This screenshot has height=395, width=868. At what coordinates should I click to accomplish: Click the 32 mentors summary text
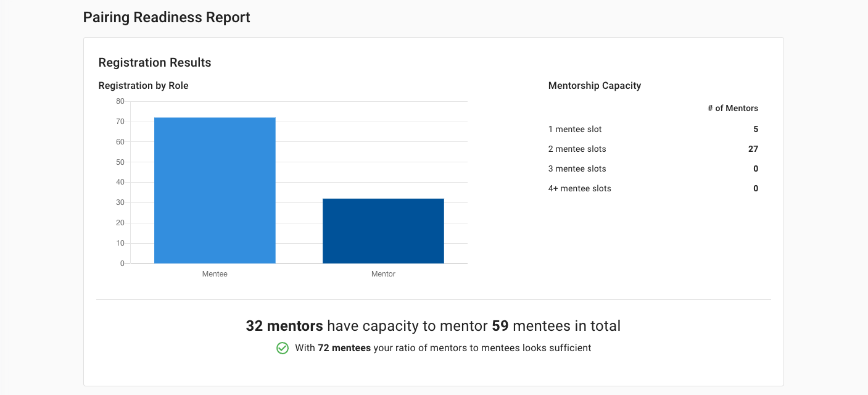(x=284, y=326)
